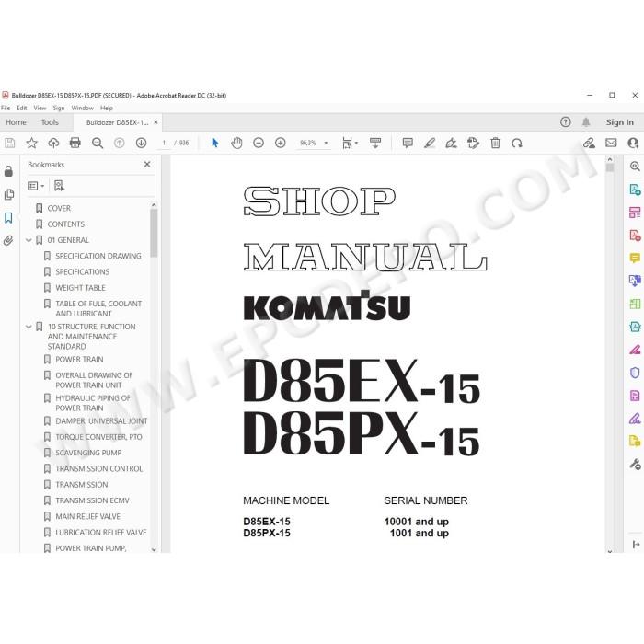Open the sign document tool in toolbar
The image size is (644, 644).
click(x=451, y=143)
